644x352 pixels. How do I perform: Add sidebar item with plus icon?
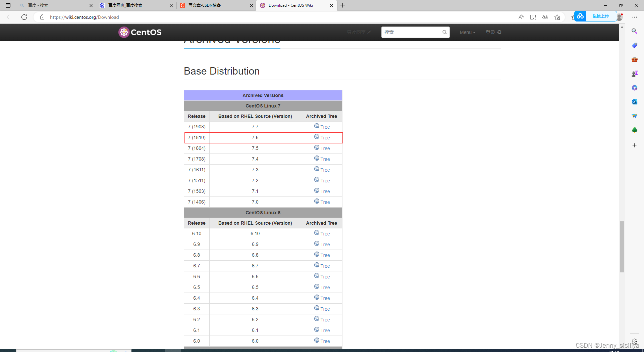(634, 145)
